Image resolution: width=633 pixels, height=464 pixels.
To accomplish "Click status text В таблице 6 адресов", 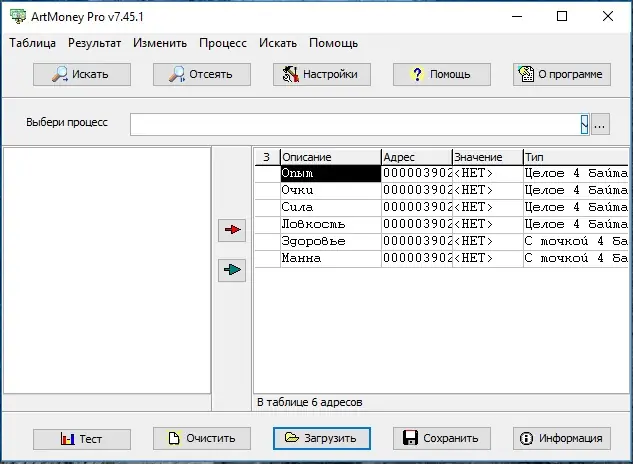I will coord(310,402).
